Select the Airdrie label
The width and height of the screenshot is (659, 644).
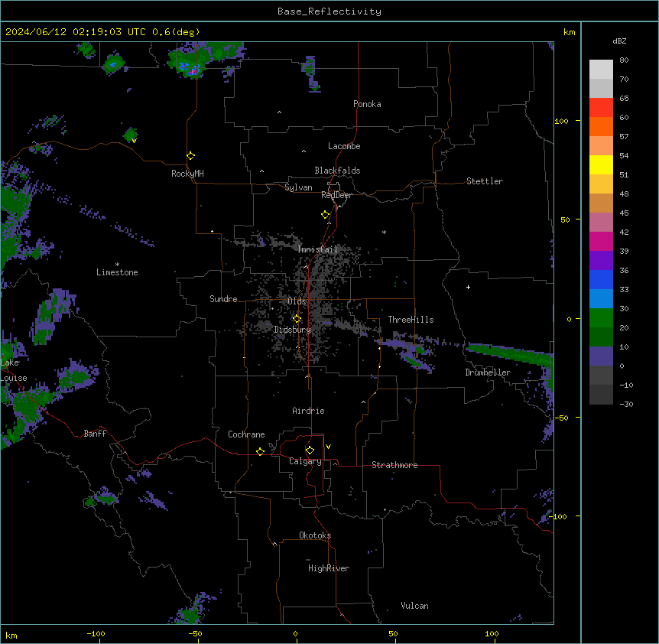click(309, 411)
